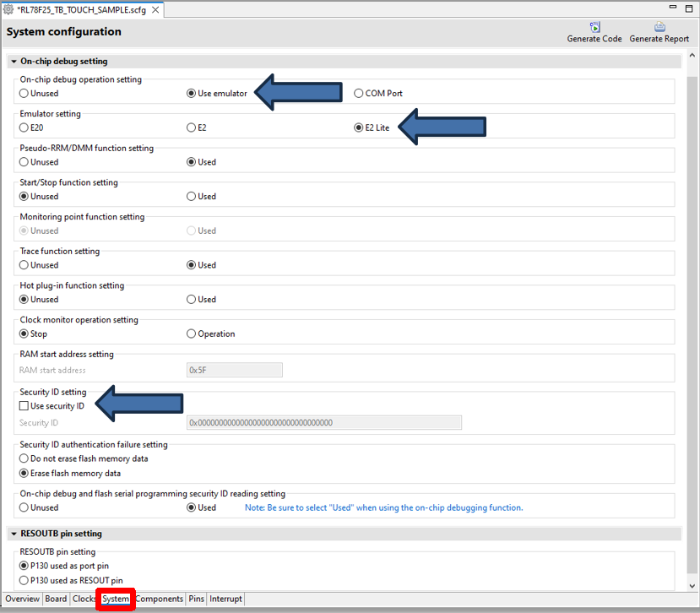Go to the Clocks tab
The width and height of the screenshot is (700, 613).
coord(84,599)
